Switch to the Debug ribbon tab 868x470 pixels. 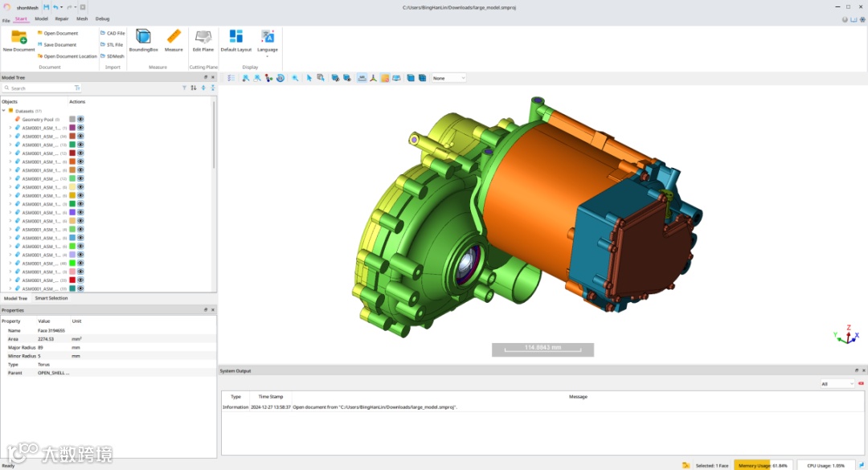coord(102,18)
